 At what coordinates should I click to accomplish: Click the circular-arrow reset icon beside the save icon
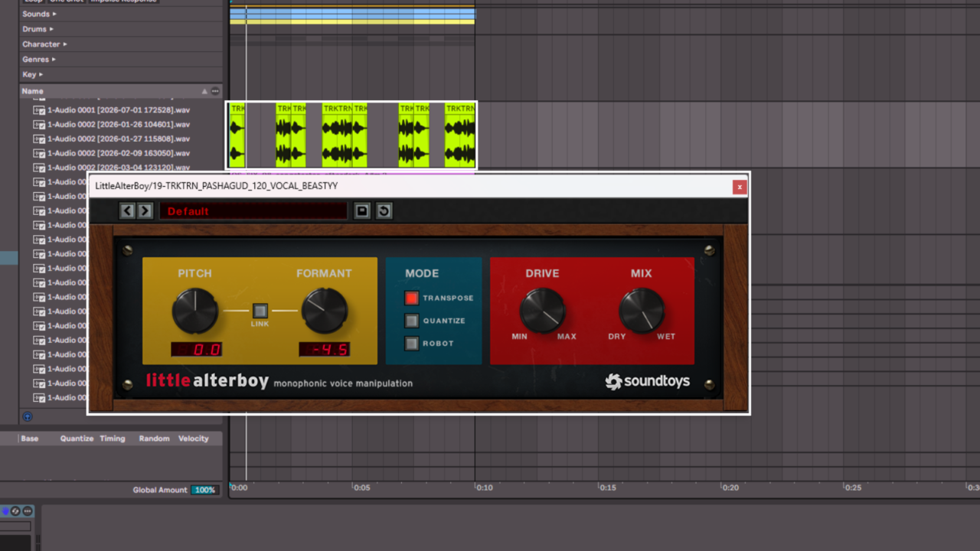point(384,211)
